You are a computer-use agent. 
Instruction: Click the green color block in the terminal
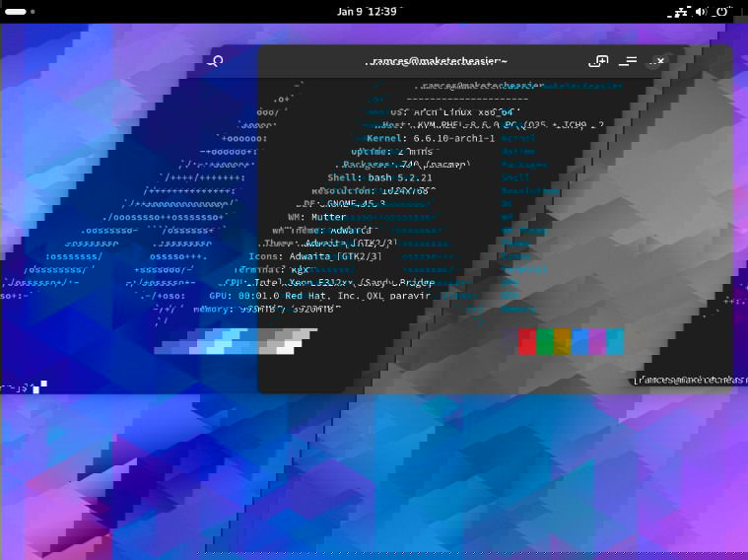544,341
